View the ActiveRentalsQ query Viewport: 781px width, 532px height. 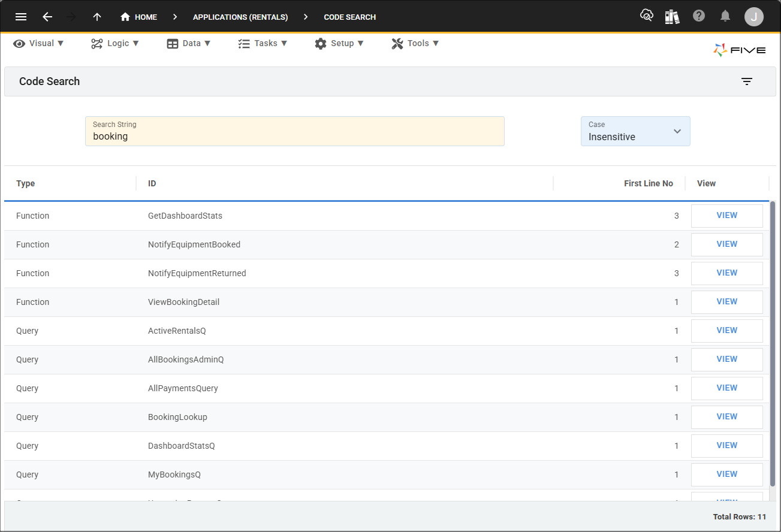(x=727, y=331)
